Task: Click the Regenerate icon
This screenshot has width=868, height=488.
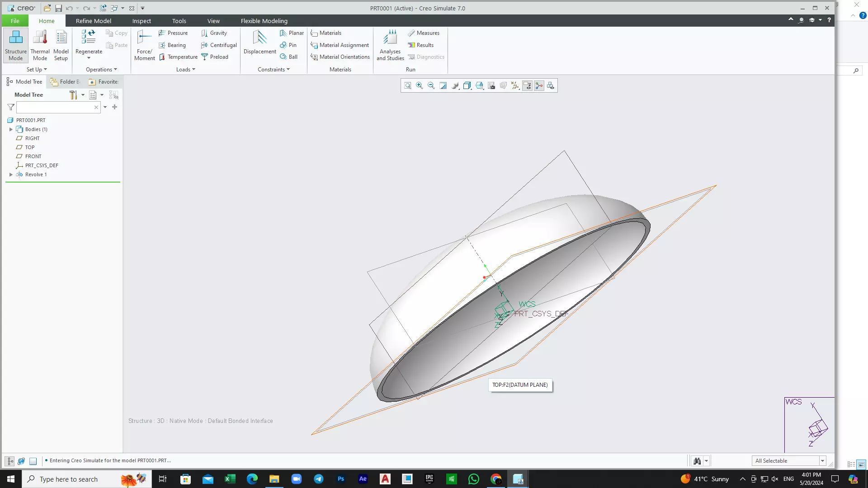Action: 89,37
